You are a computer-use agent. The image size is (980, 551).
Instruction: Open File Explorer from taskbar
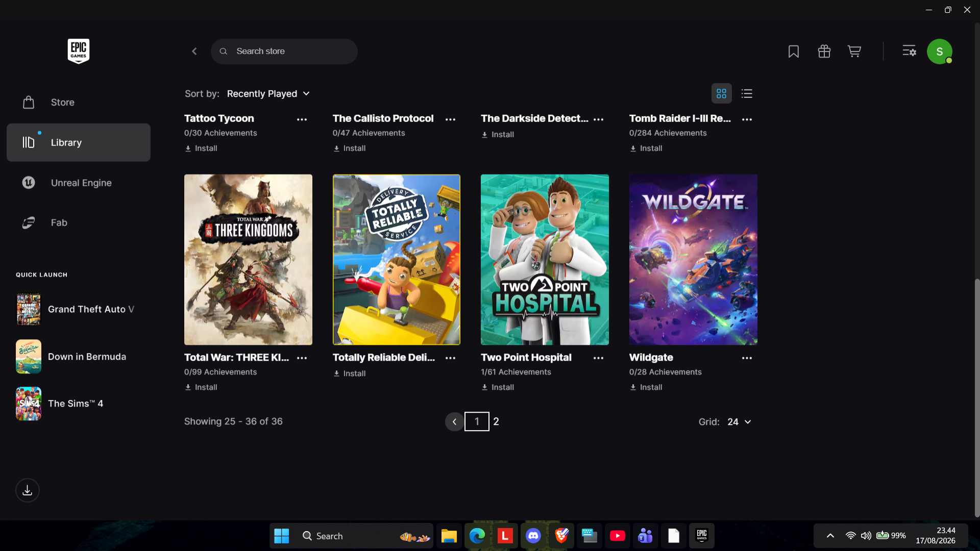(449, 536)
